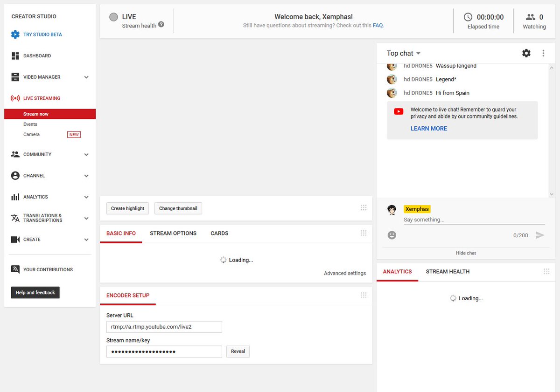Click the send message arrow icon

540,235
